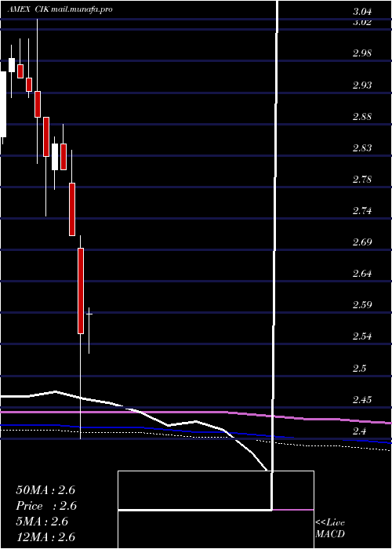
Task: Click the 2.69 price axis label
Action: point(362,242)
